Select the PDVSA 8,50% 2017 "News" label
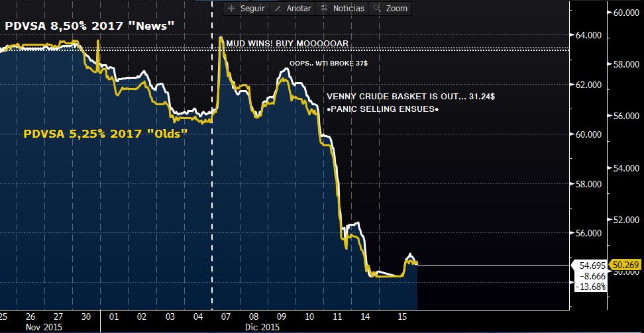Viewport: 644px width, 333px height. coord(89,25)
